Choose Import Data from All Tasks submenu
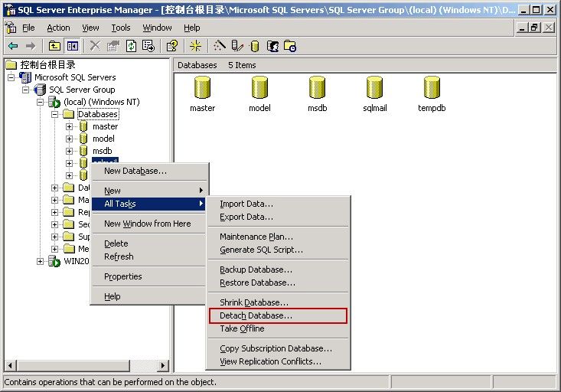The width and height of the screenshot is (561, 392). tap(278, 204)
